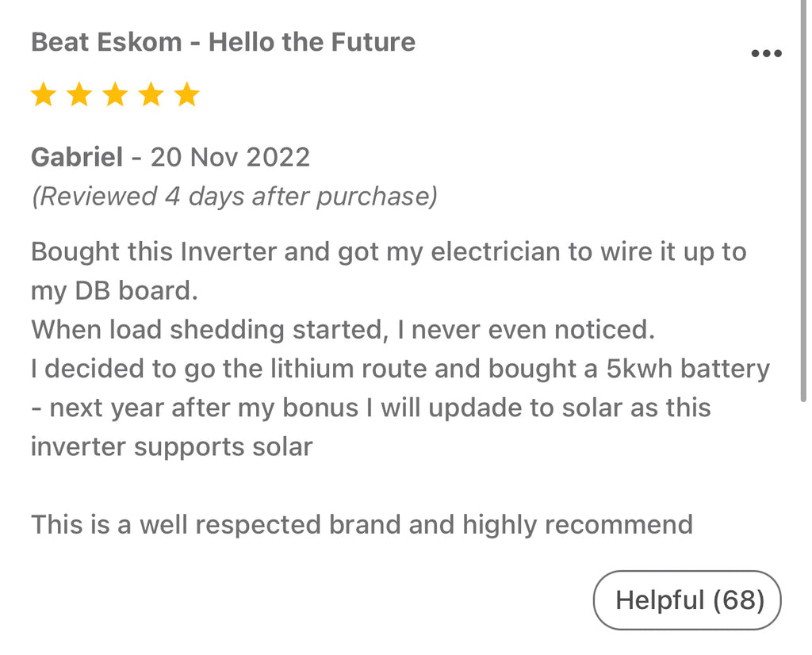Click the word 'Eskom' in the title
The image size is (812, 655).
(140, 42)
